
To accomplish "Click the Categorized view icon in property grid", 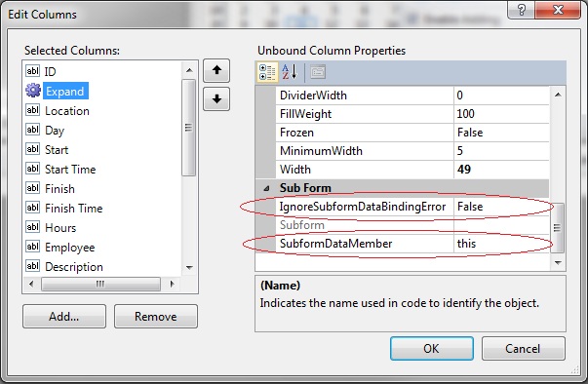I will click(268, 72).
